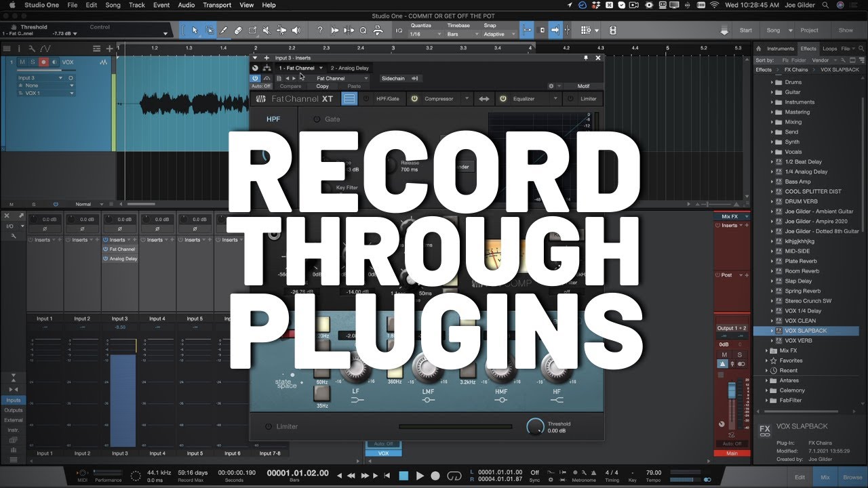868x488 pixels.
Task: Select the Range tool
Action: point(210,30)
